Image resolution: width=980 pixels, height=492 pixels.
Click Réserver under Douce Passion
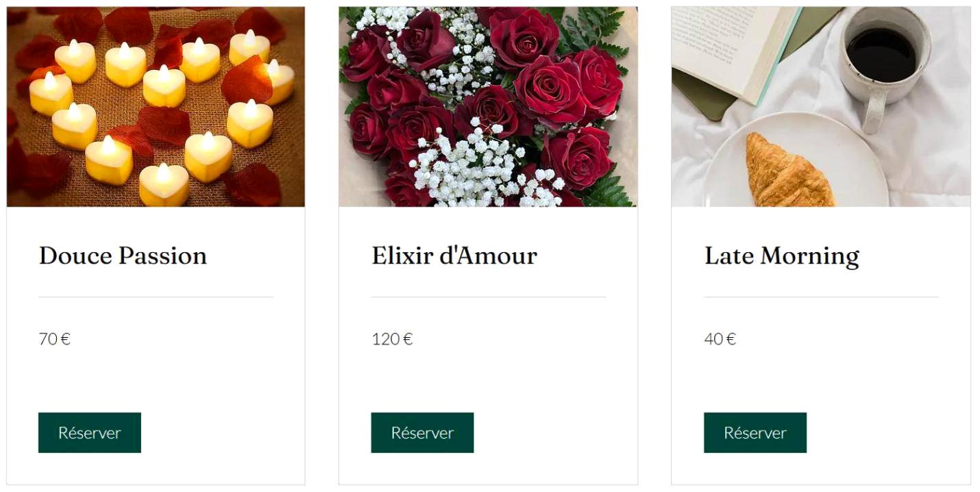coord(90,432)
